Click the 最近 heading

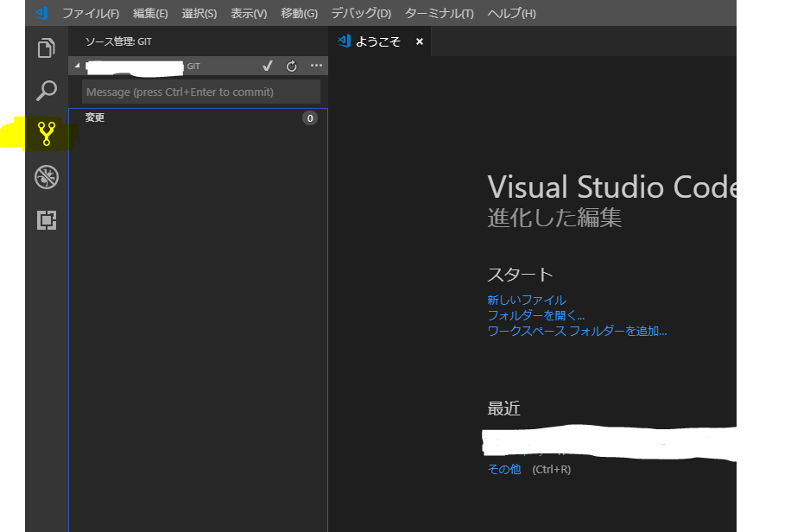coord(503,408)
